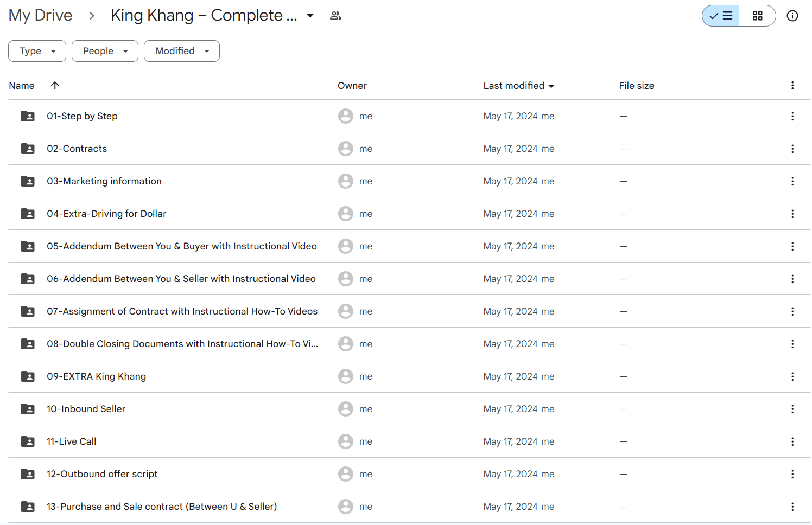The image size is (812, 525).
Task: Select the 13-Purchase and Sale contract folder icon
Action: click(x=28, y=507)
